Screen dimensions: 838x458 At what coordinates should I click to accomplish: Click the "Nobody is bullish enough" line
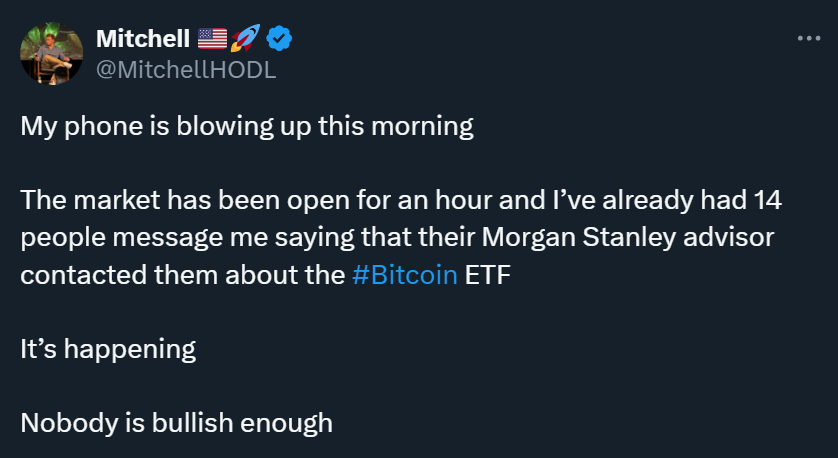pos(176,423)
